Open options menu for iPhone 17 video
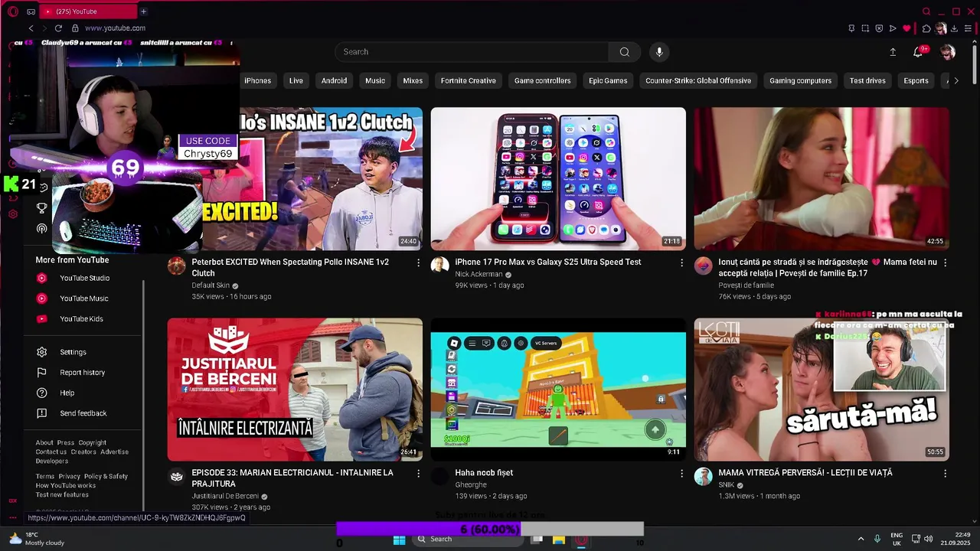Image resolution: width=980 pixels, height=551 pixels. click(x=681, y=262)
